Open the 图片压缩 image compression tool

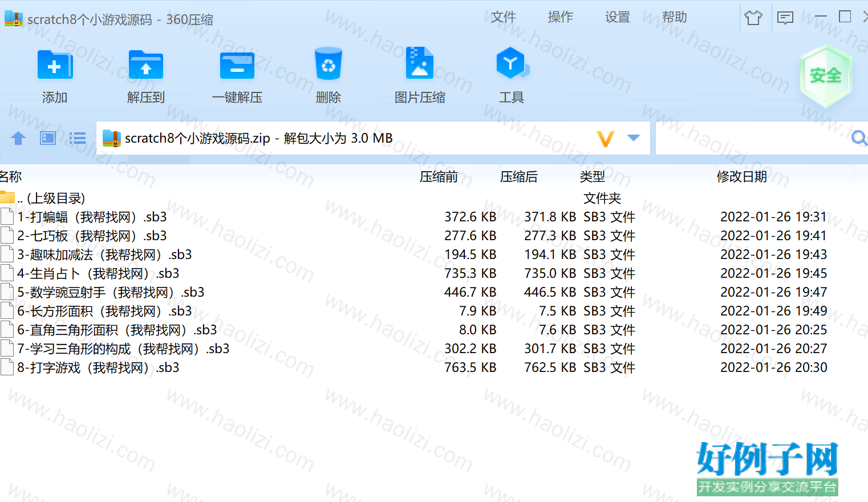[420, 63]
